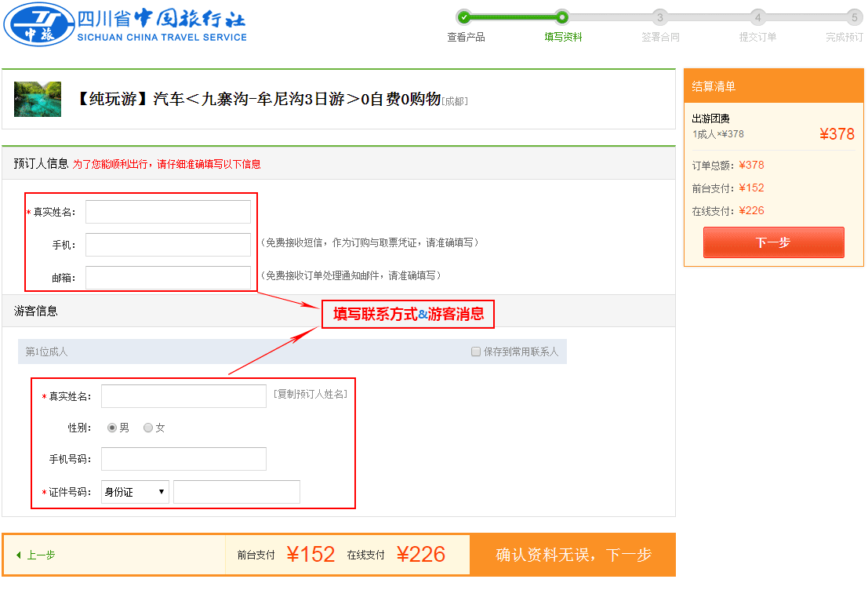Click 复制预订人姓名 link
The width and height of the screenshot is (868, 590).
[x=311, y=394]
